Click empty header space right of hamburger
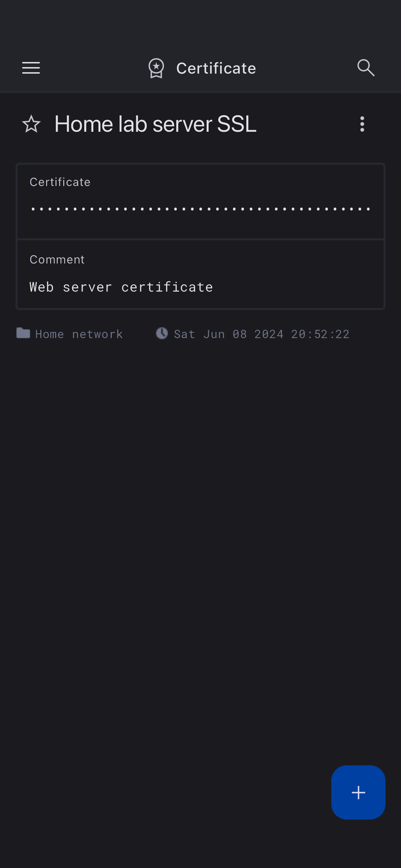401x868 pixels. (91, 68)
